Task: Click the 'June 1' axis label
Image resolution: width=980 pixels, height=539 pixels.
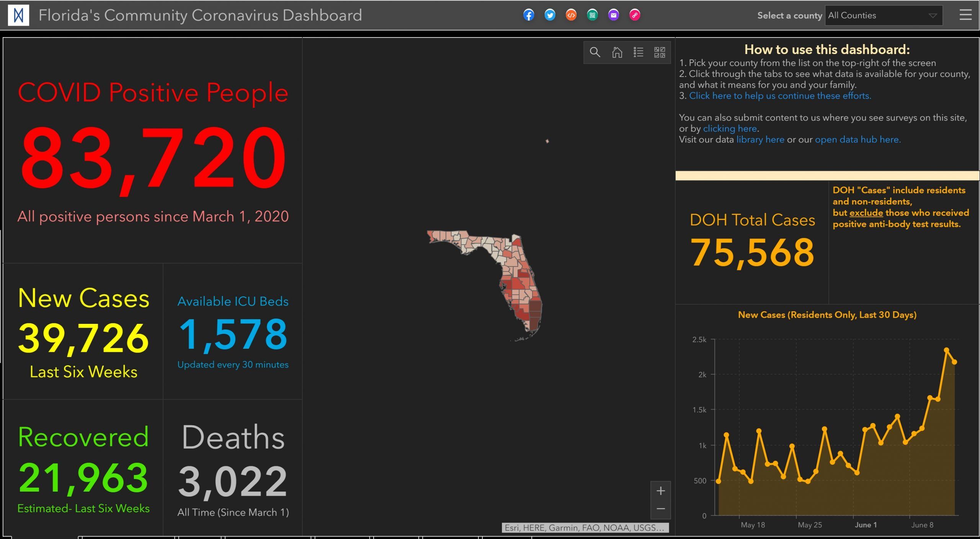Action: [x=866, y=525]
